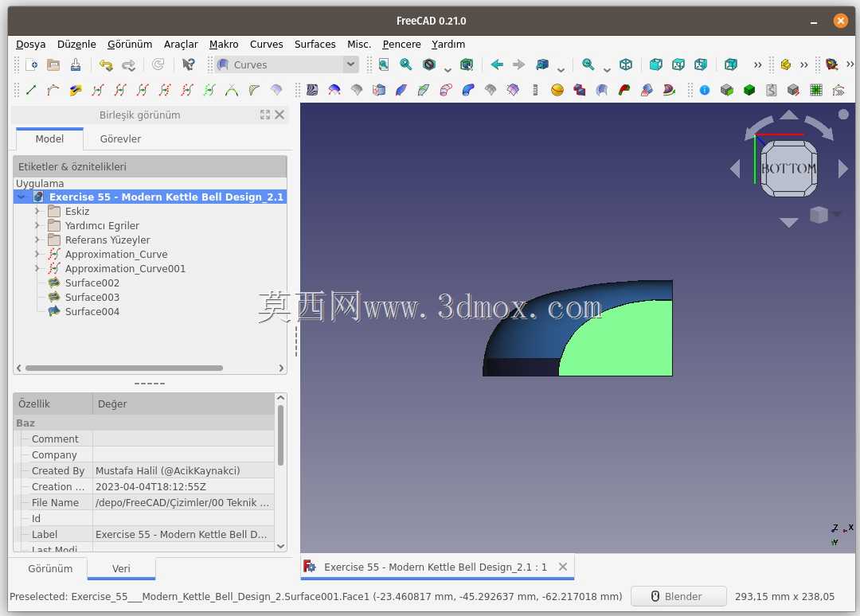Click the pink pipe segment icon
860x616 pixels.
(446, 90)
